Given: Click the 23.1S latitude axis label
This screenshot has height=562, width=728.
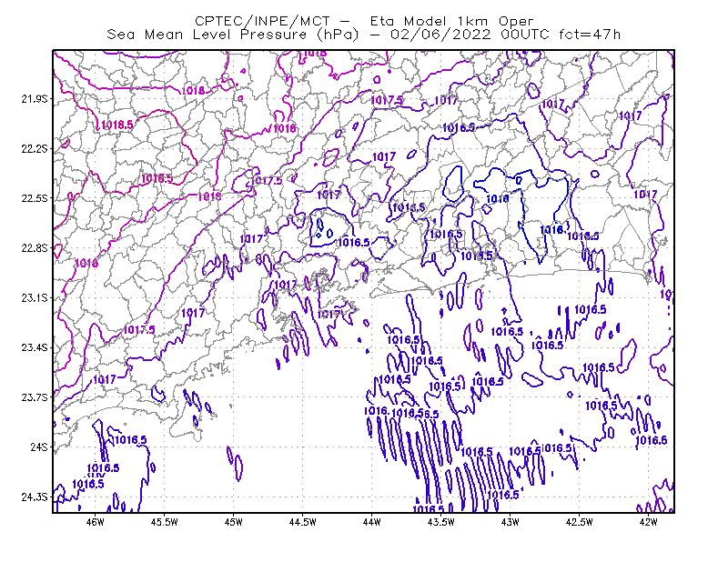Looking at the screenshot, I should 34,297.
